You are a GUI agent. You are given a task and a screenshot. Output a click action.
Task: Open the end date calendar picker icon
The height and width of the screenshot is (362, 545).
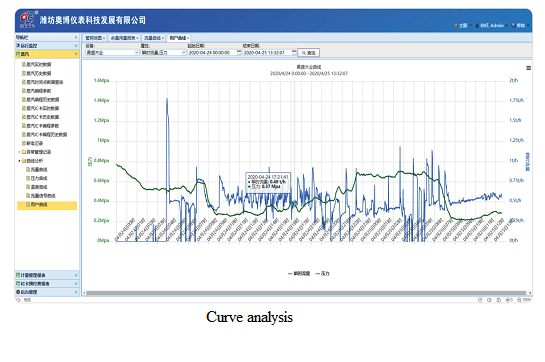(294, 53)
